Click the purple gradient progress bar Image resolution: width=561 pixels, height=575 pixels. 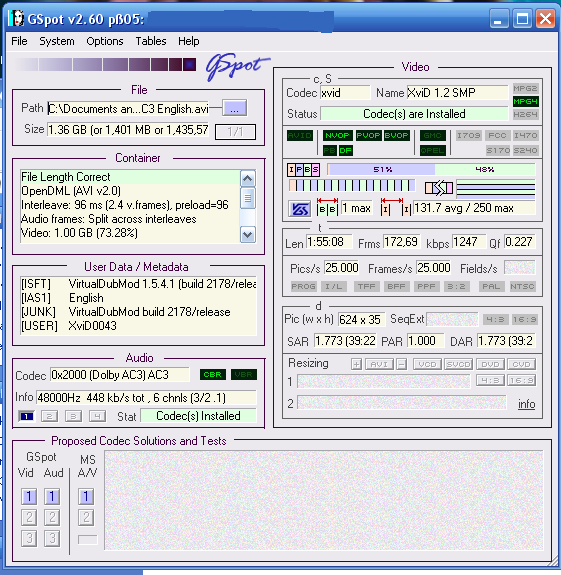tap(106, 65)
